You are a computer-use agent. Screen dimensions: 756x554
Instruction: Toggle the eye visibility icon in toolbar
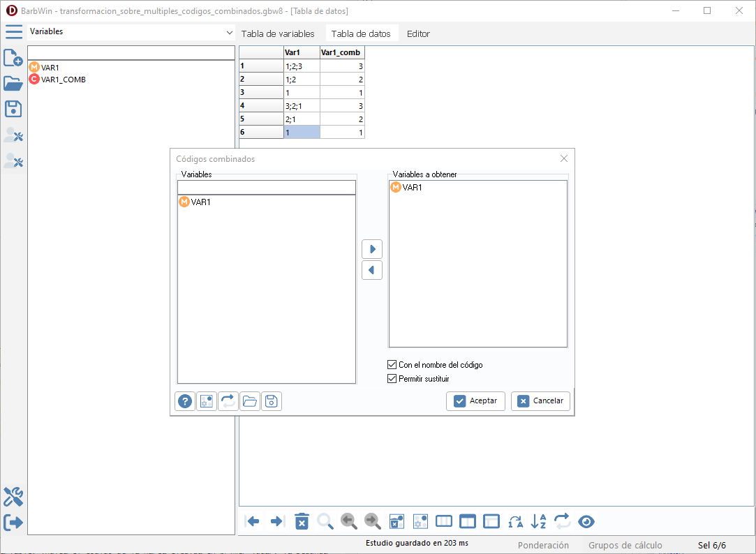tap(586, 521)
